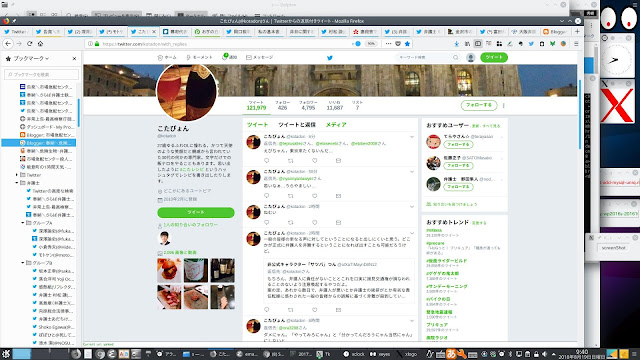Click the あ input method icon in tray
Viewport: 640px width, 360px height.
coord(451,353)
